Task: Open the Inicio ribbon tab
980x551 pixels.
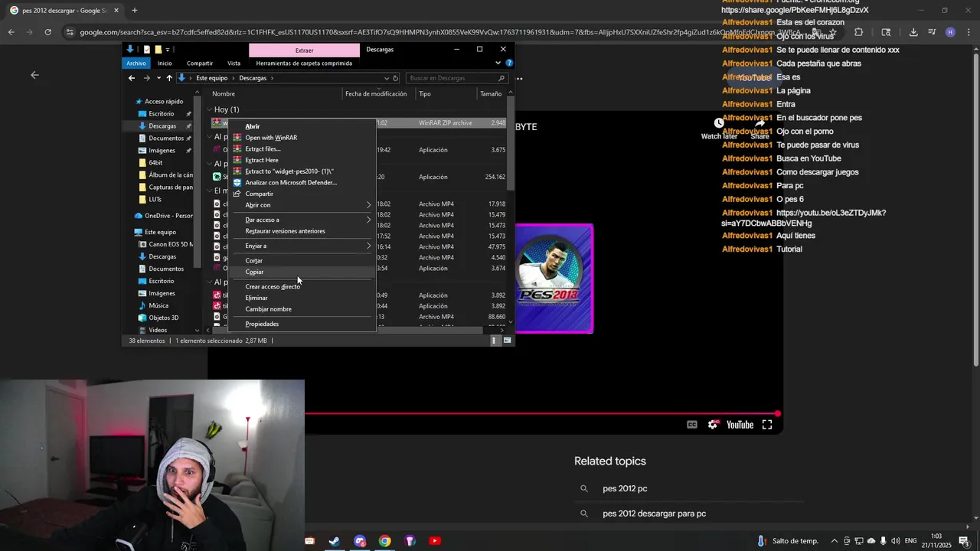Action: (x=165, y=64)
